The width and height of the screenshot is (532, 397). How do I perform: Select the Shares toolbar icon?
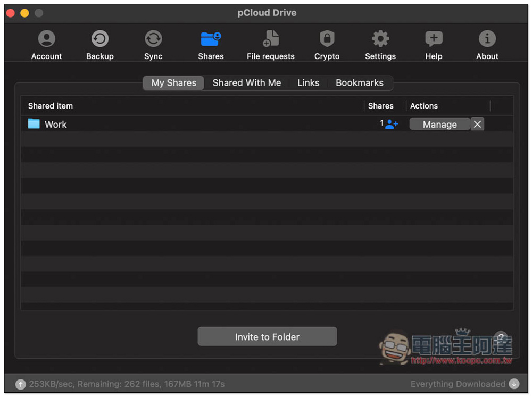tap(211, 45)
